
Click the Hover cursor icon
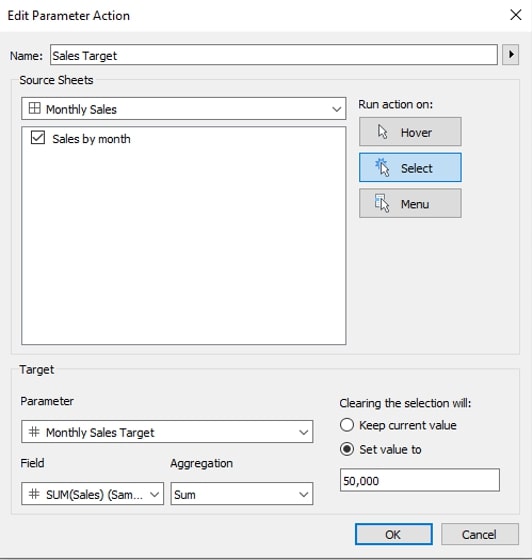pos(382,132)
